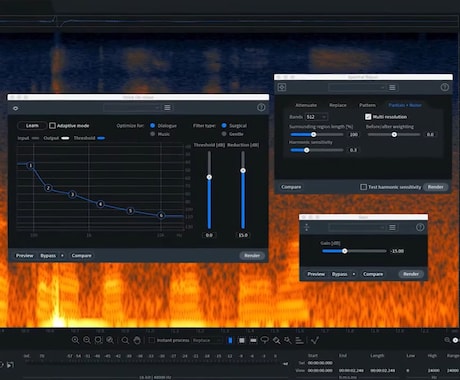Viewport: 460px width, 380px height.
Task: Select the zoom-to-selection magnifier icon
Action: (x=98, y=340)
